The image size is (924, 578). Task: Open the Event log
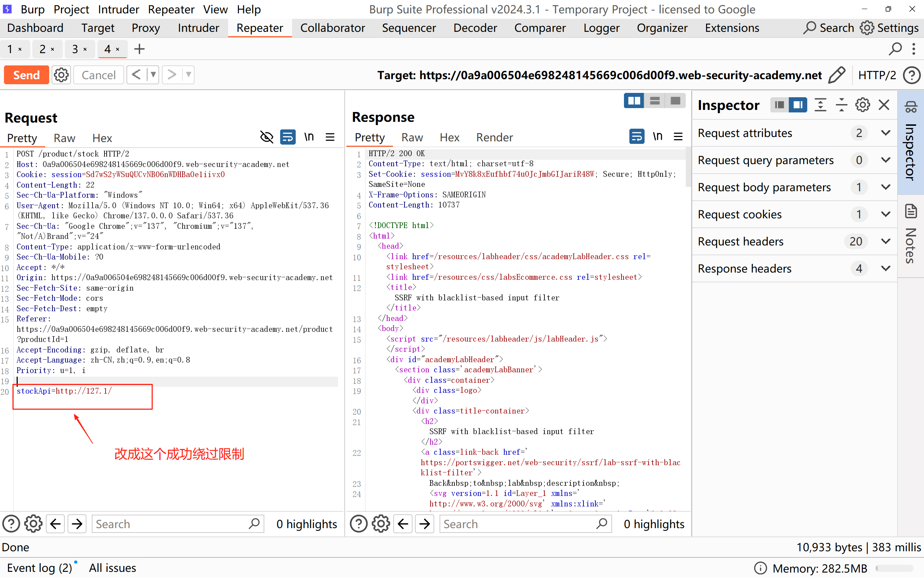(x=39, y=568)
